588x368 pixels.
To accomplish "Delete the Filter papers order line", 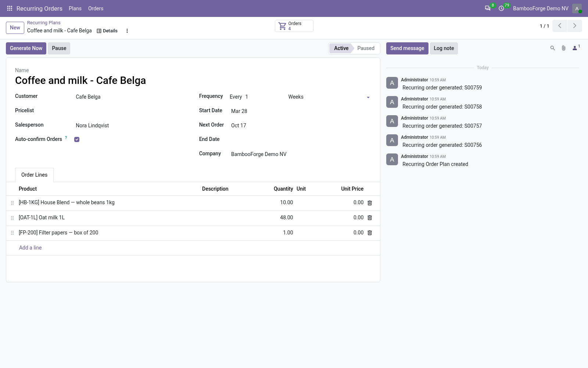I will click(370, 233).
